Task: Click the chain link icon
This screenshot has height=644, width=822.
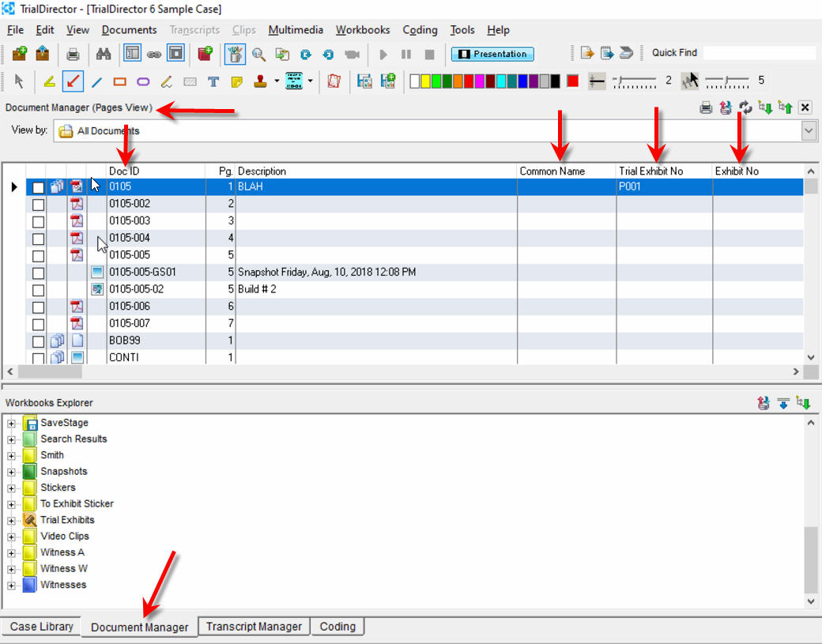Action: coord(153,55)
